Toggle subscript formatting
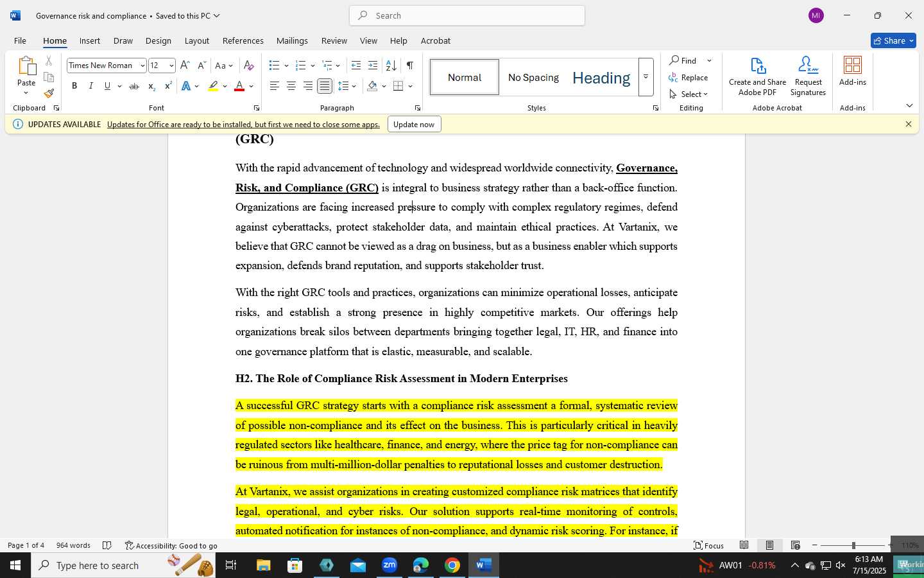924x578 pixels. tap(151, 86)
